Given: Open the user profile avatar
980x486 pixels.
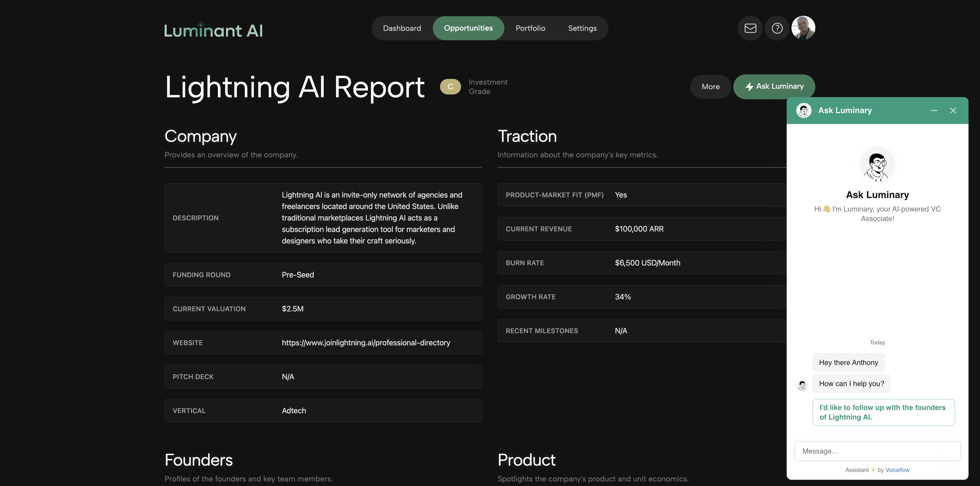Looking at the screenshot, I should [803, 28].
